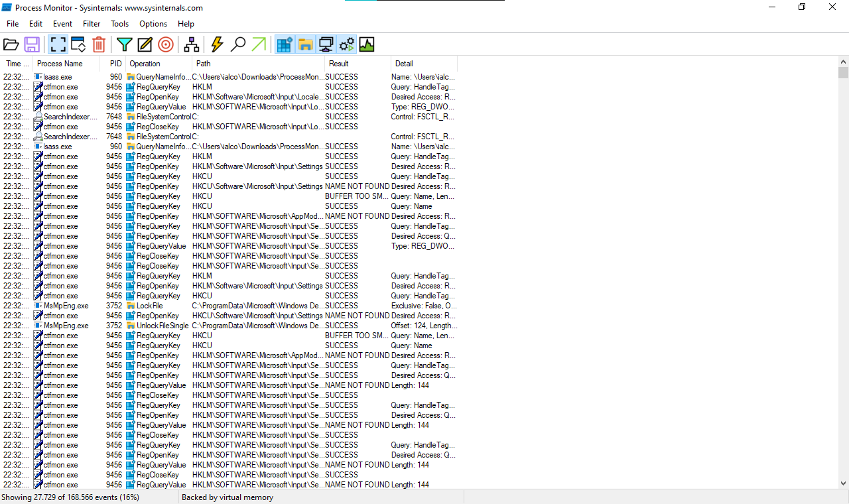Click the Operation column header

(x=159, y=64)
